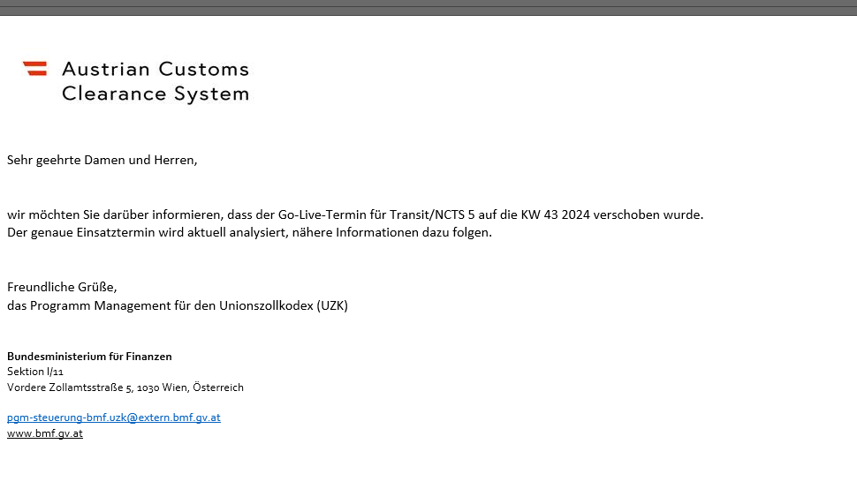Click the Austrian red-white-red flag logo
Image resolution: width=857 pixels, height=504 pixels.
35,68
